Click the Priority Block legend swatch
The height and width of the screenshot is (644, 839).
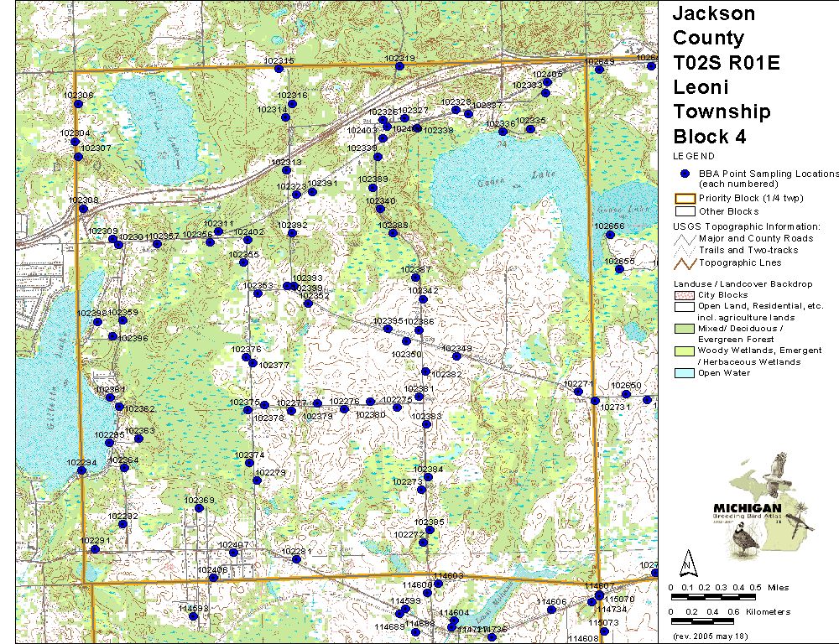tap(685, 199)
